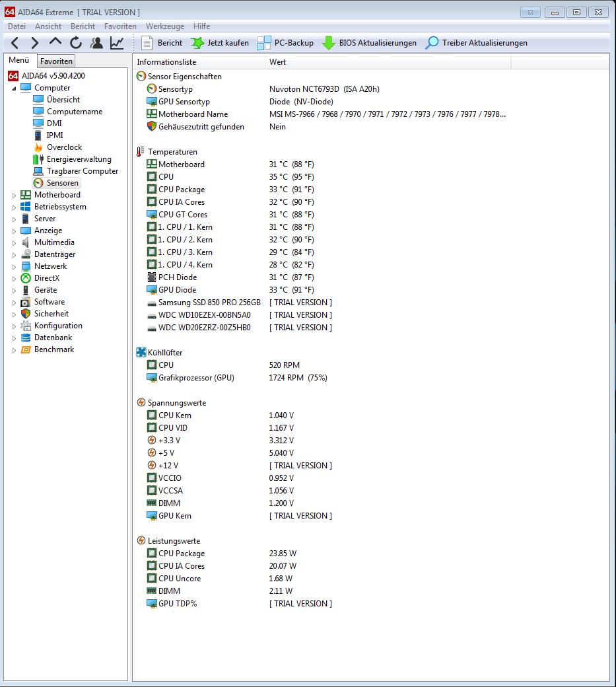Viewport: 616px width, 687px height.
Task: Open the Bericht menu in the menu bar
Action: tap(83, 26)
